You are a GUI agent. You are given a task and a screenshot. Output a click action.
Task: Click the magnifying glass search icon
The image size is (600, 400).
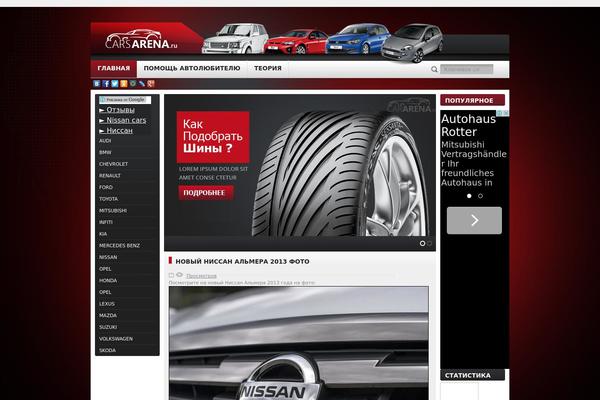[434, 69]
